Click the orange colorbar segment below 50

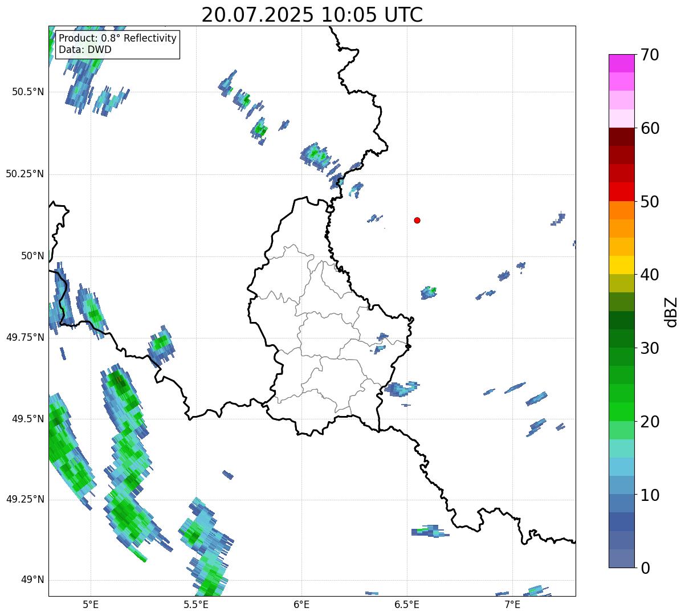point(621,210)
